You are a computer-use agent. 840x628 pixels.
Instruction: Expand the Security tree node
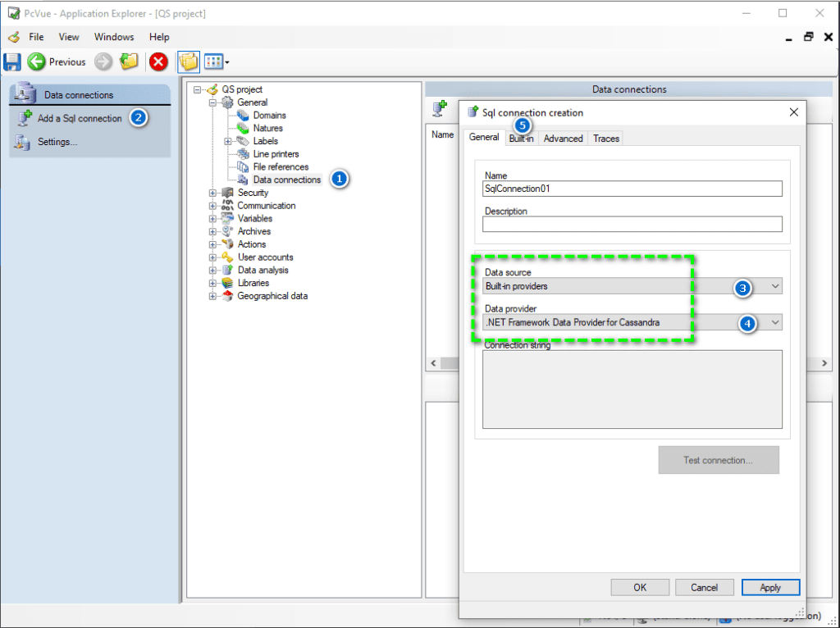[x=212, y=193]
